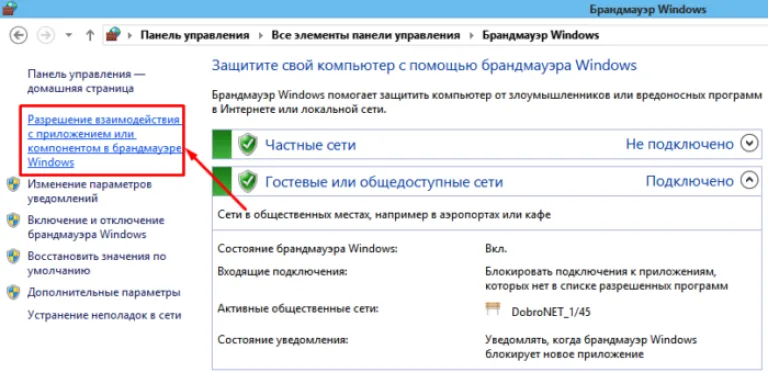Collapse 'Гостевые или общедоступные сети' chevron
This screenshot has height=372, width=768.
pos(749,181)
